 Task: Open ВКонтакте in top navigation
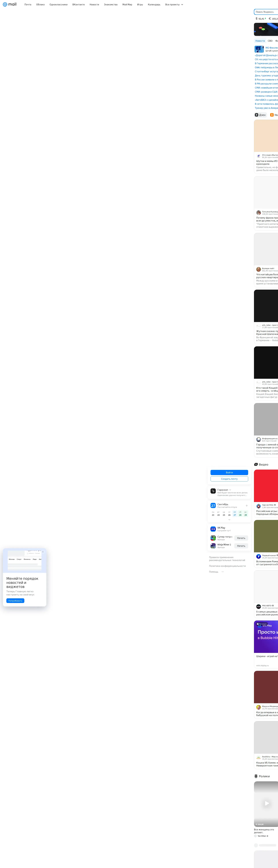point(79,4)
